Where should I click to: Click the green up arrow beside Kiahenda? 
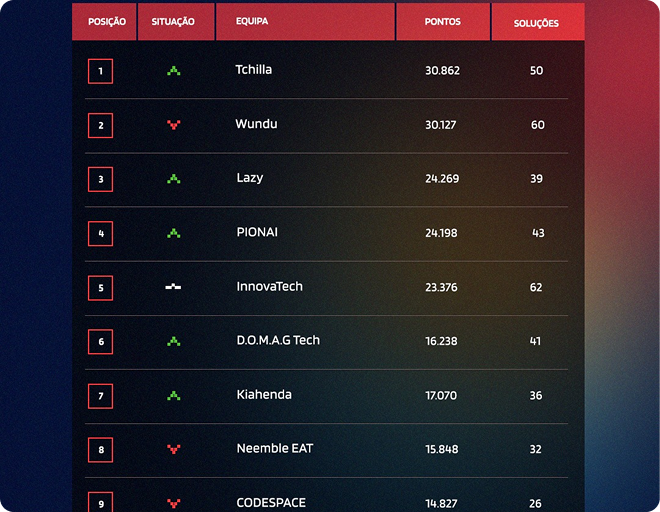point(173,395)
